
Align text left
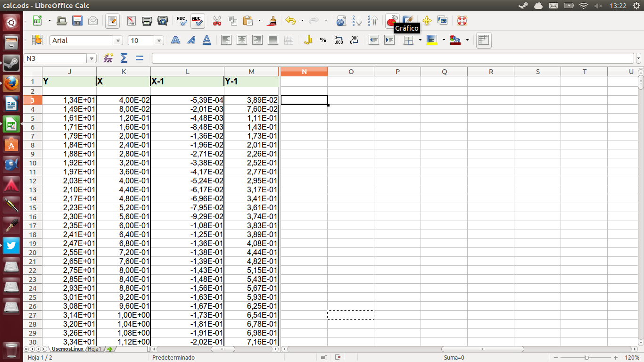(x=226, y=40)
